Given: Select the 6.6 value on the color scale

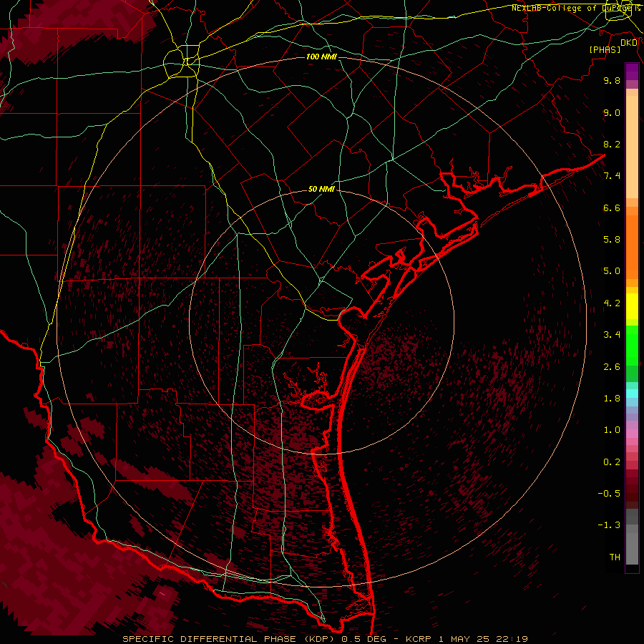Looking at the screenshot, I should [x=612, y=208].
